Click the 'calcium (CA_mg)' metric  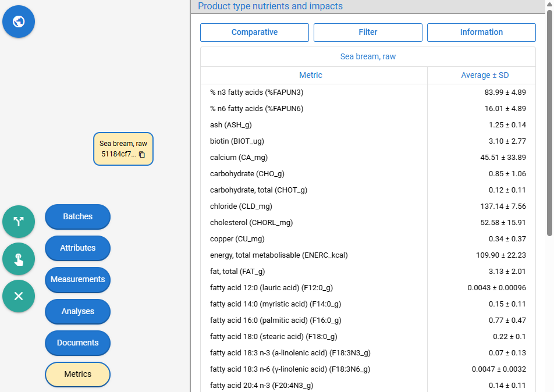(x=239, y=157)
